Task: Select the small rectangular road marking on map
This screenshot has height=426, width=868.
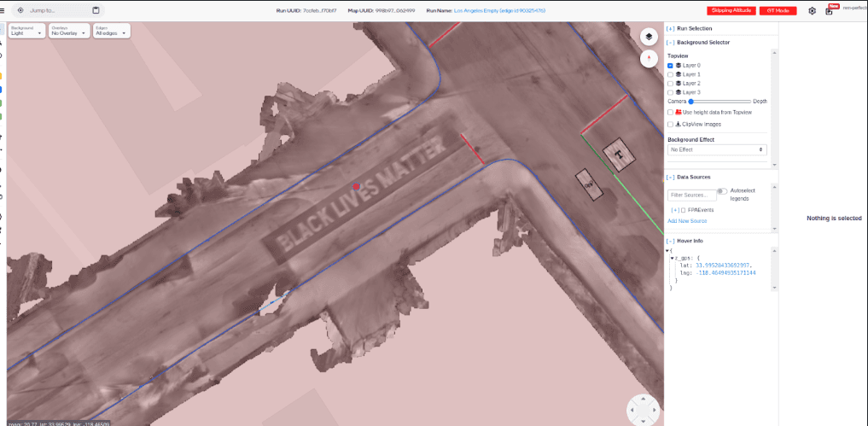Action: pyautogui.click(x=588, y=184)
